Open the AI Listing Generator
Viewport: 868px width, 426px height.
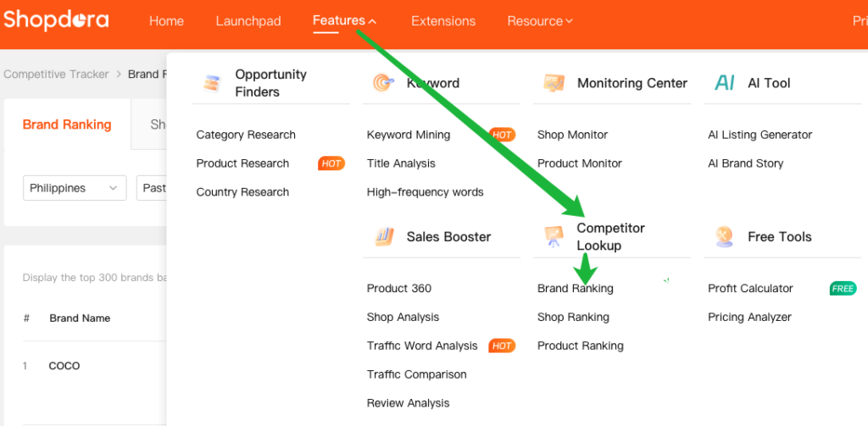[x=759, y=135]
